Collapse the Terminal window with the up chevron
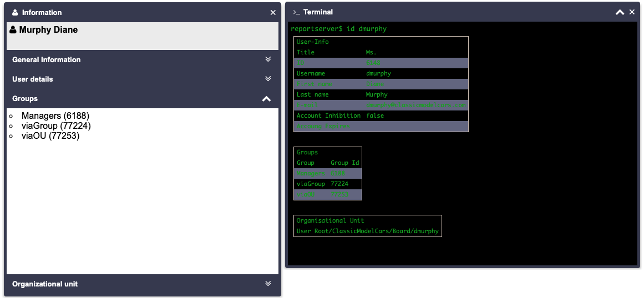 (x=620, y=12)
